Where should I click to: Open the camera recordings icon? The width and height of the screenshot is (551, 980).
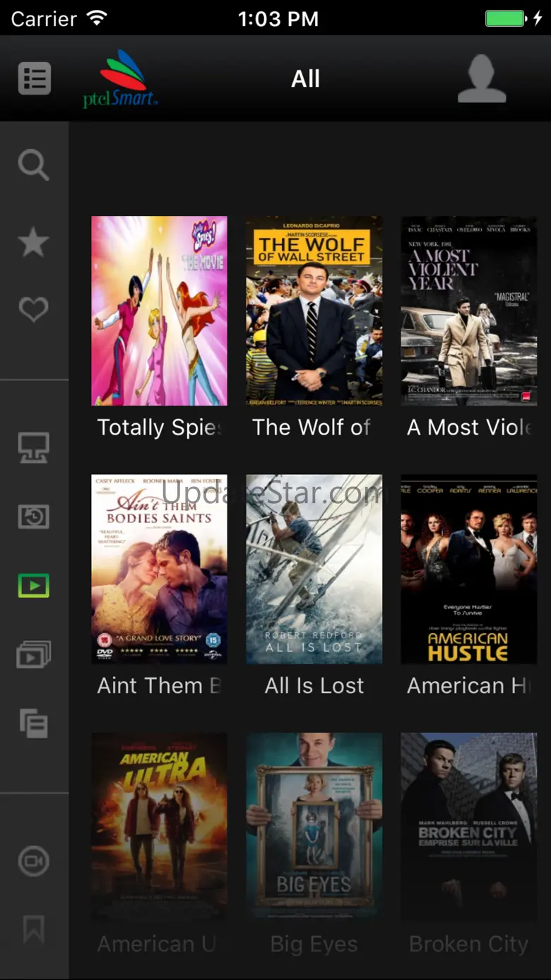(34, 861)
